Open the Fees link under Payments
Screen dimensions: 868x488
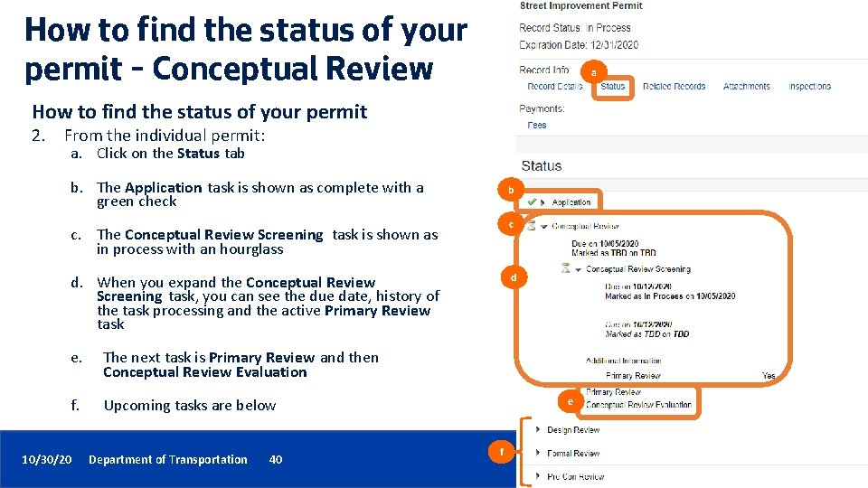(536, 125)
